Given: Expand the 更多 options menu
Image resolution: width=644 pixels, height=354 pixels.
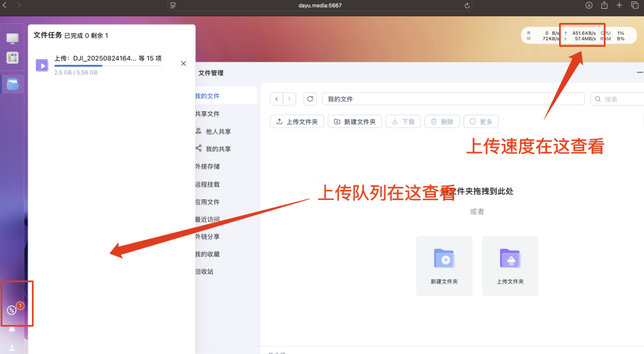Looking at the screenshot, I should tap(480, 121).
